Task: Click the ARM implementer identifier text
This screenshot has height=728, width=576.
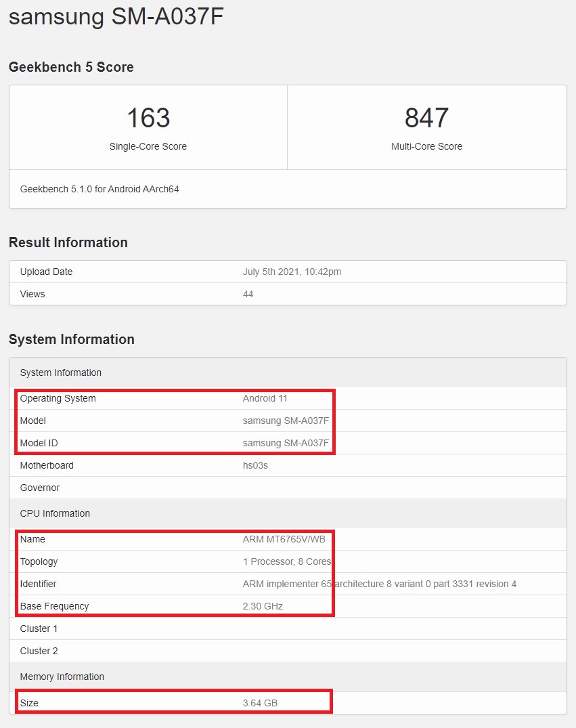Action: [x=379, y=584]
